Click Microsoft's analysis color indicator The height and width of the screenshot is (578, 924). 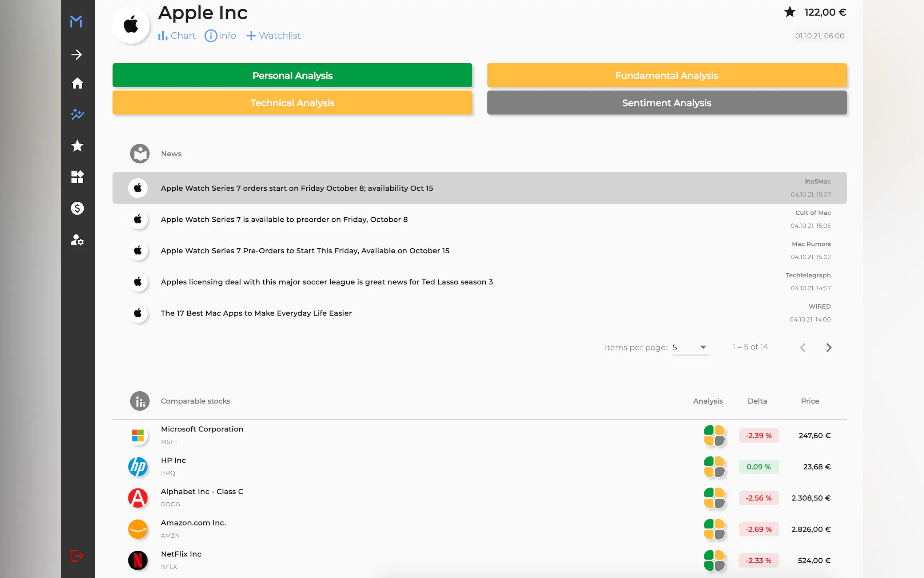point(714,435)
